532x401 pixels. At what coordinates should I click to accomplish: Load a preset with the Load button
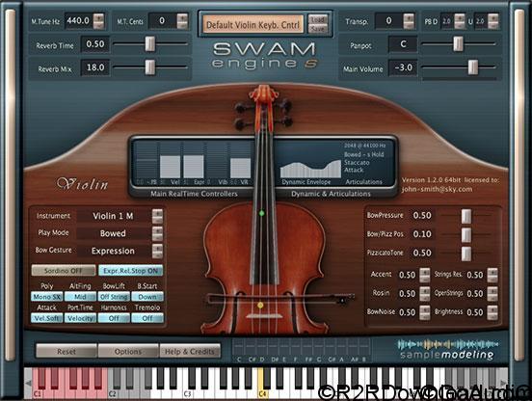click(x=318, y=19)
